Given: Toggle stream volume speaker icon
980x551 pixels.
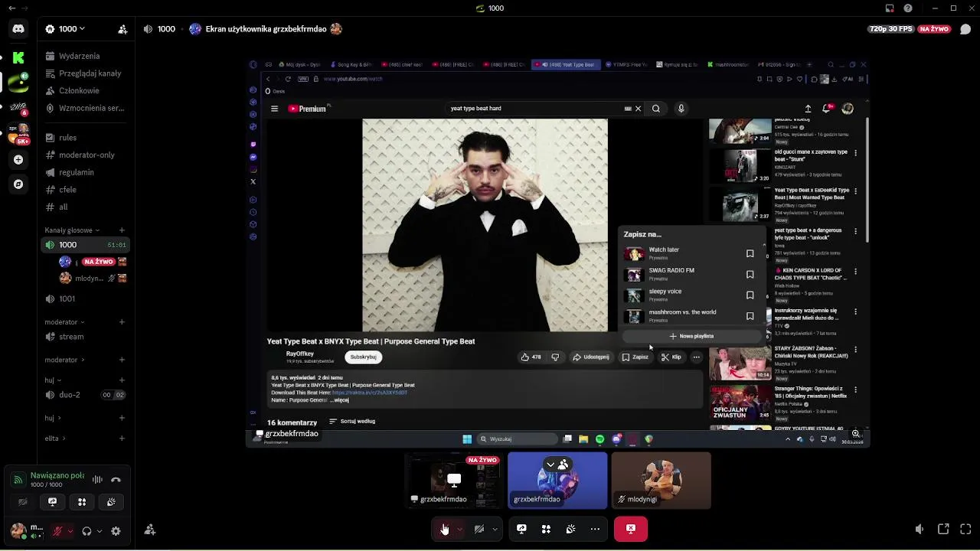Looking at the screenshot, I should pos(920,529).
